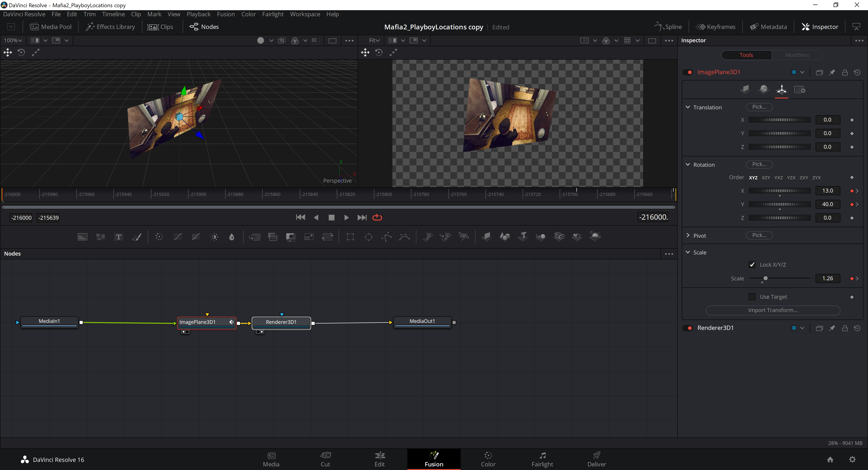Collapse the Translation section

[x=688, y=107]
